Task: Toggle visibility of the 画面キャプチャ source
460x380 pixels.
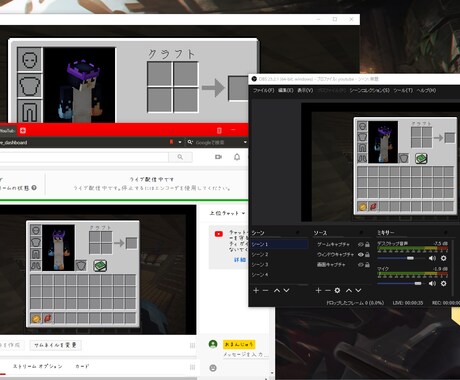Action: point(360,265)
